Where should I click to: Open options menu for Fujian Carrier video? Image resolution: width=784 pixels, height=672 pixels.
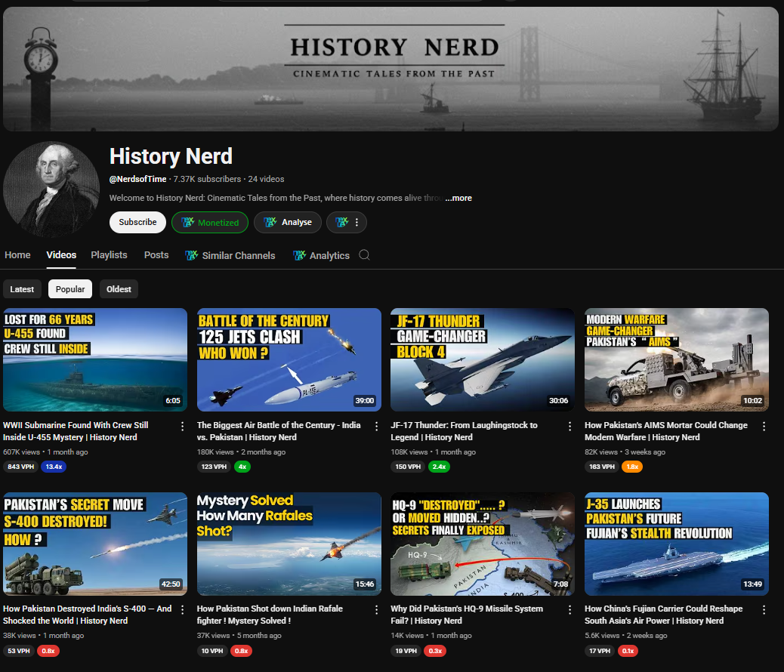click(x=764, y=609)
